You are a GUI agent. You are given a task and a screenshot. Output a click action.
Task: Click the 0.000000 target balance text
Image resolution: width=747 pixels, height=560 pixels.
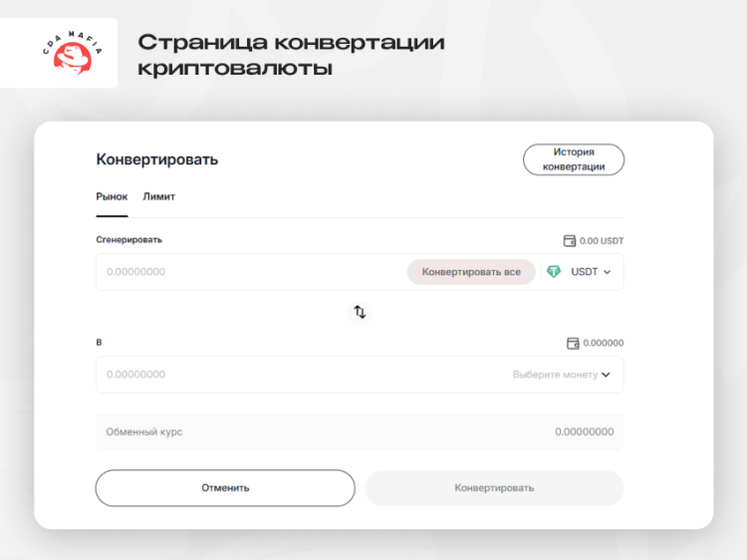pos(604,343)
